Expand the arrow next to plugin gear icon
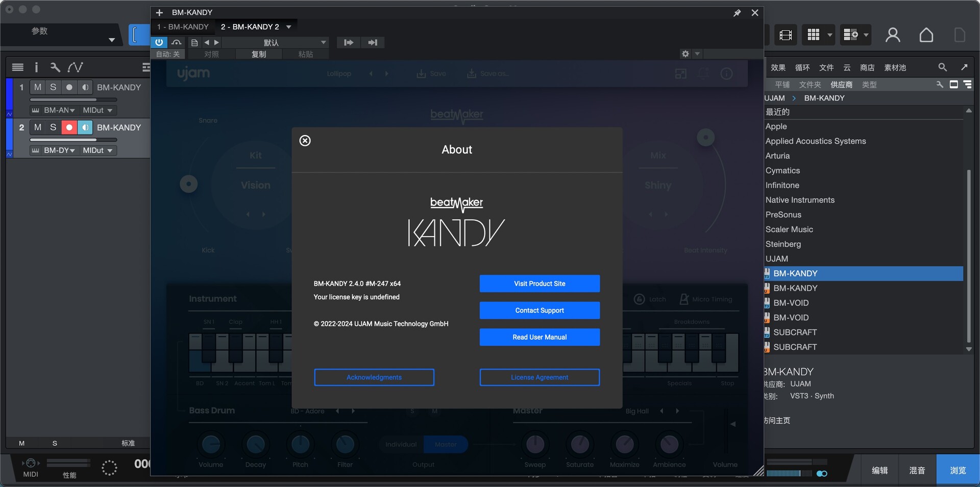This screenshot has width=980, height=487. tap(697, 54)
